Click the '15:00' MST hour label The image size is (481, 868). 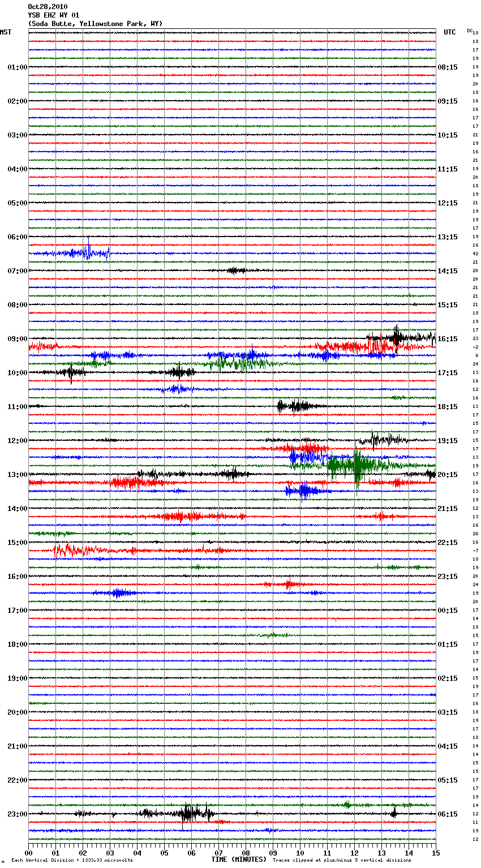coord(17,543)
